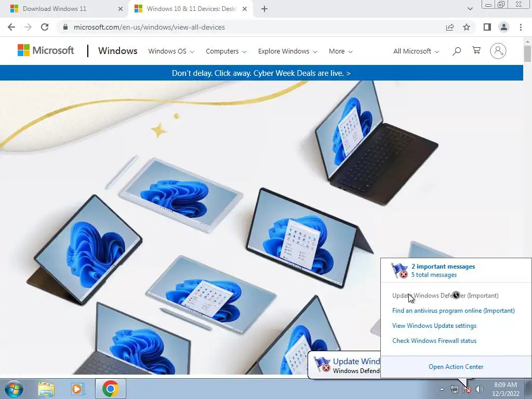The width and height of the screenshot is (532, 399).
Task: Close the Download Windows 11 tab
Action: [x=121, y=9]
